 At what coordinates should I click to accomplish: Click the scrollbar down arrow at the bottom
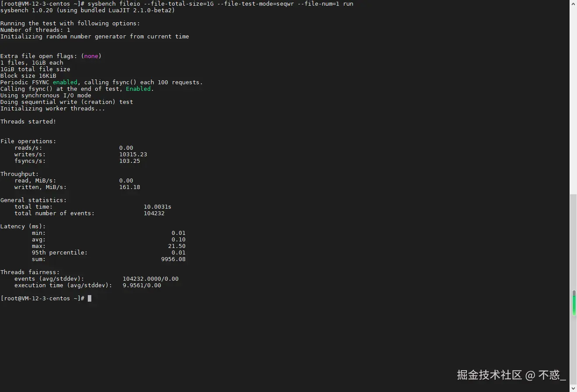click(x=573, y=388)
